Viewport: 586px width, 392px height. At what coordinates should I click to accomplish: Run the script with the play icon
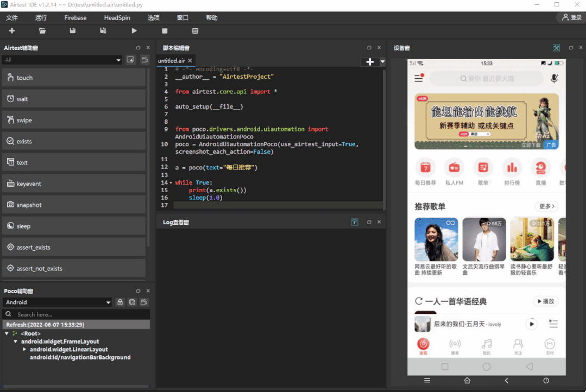click(x=134, y=30)
